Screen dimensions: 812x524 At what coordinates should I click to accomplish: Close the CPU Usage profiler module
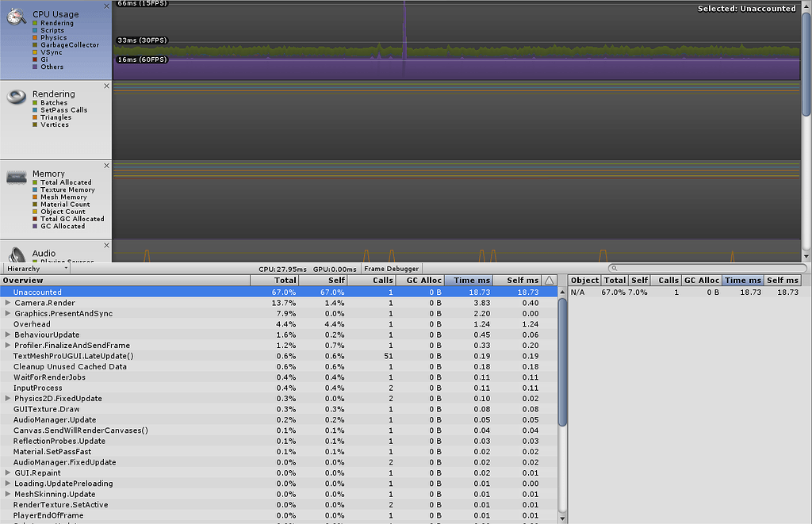point(107,6)
